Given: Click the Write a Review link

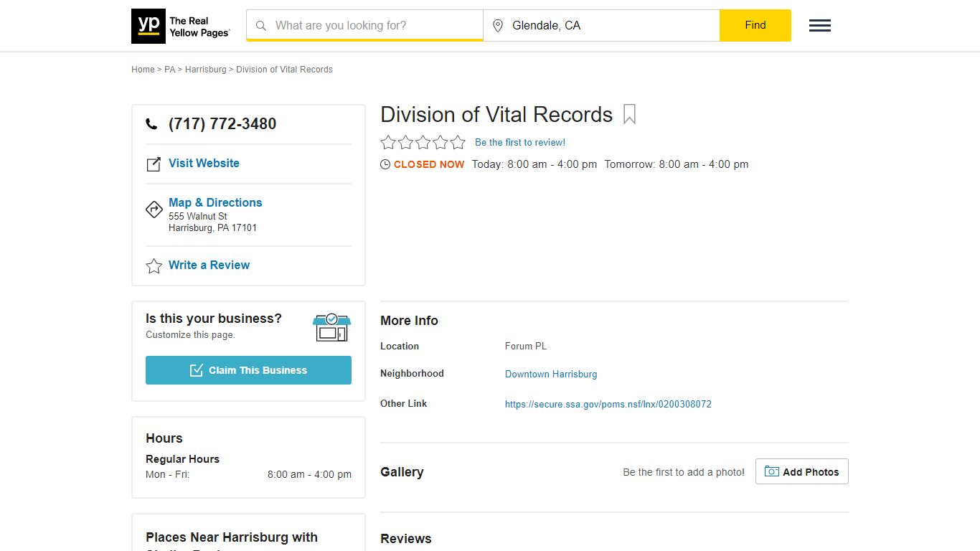Looking at the screenshot, I should (209, 265).
